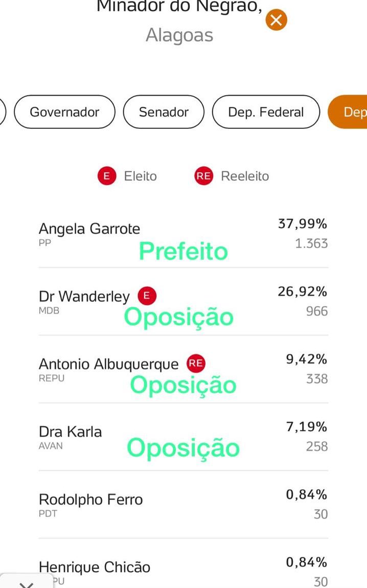The height and width of the screenshot is (588, 367).
Task: Click the red E icon in the legend
Action: 107,176
